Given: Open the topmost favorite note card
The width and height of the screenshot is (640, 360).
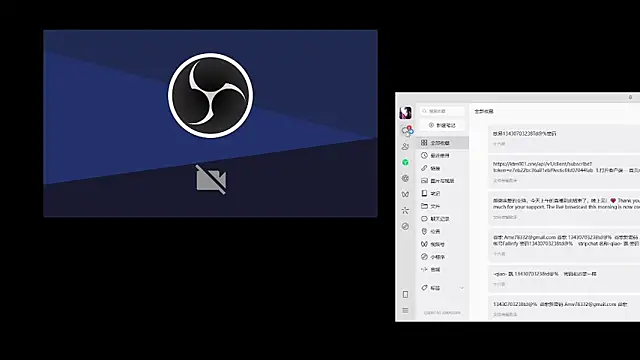Looking at the screenshot, I should click(564, 138).
